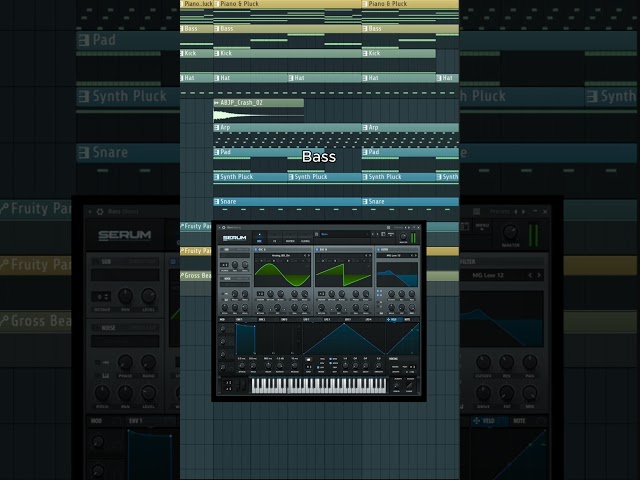Select the ABJP_Crash_02 audio clip in playlist

(258, 110)
